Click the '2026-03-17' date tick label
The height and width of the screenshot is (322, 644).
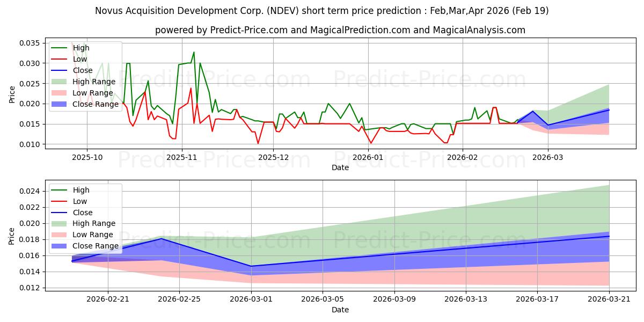coord(538,299)
